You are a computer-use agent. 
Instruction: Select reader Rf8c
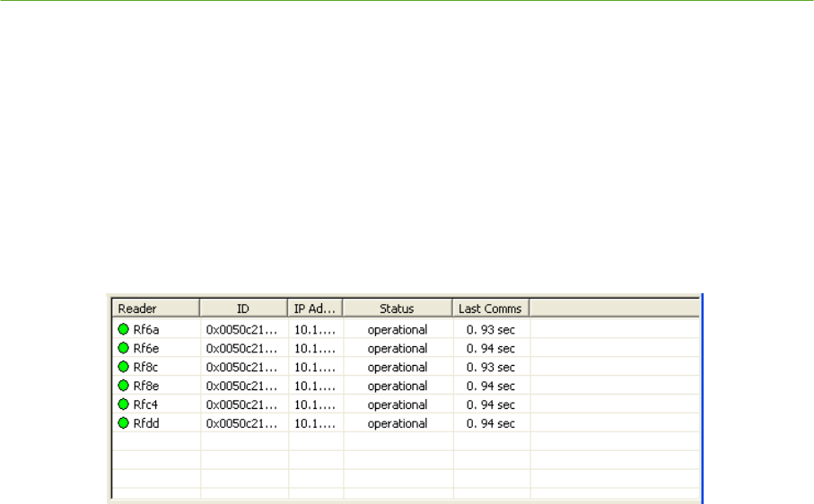[x=145, y=367]
